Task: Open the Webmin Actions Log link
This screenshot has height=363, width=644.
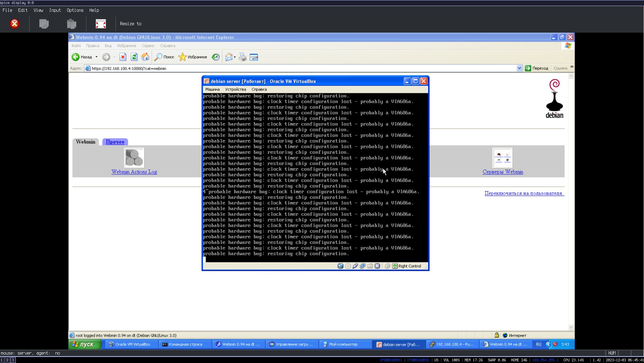Action: pyautogui.click(x=134, y=172)
